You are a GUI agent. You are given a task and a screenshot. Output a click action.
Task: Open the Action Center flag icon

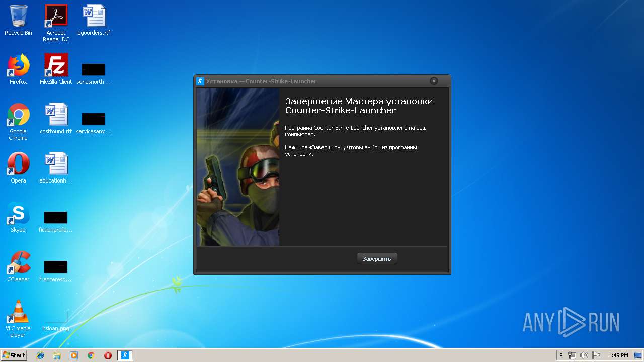click(x=596, y=355)
